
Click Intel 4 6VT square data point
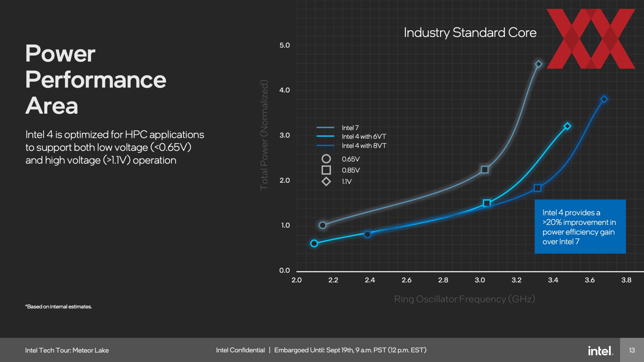pos(487,203)
